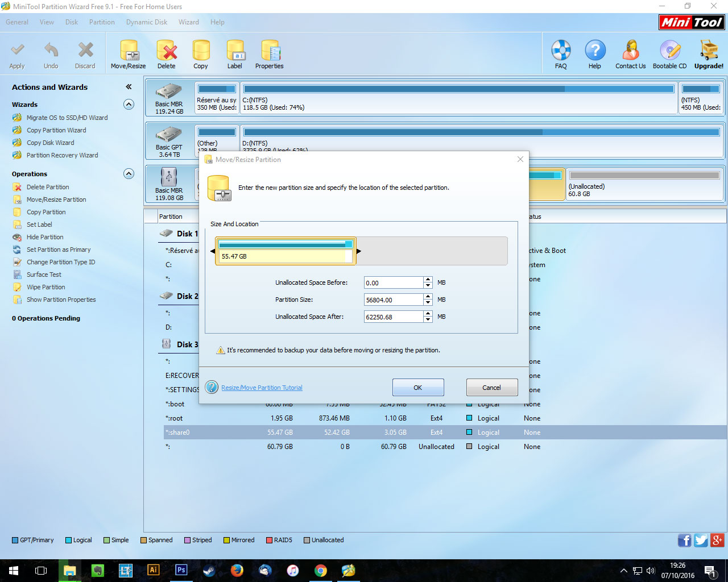Click the Copy partition toolbar icon
Image resolution: width=728 pixels, height=582 pixels.
click(x=201, y=51)
